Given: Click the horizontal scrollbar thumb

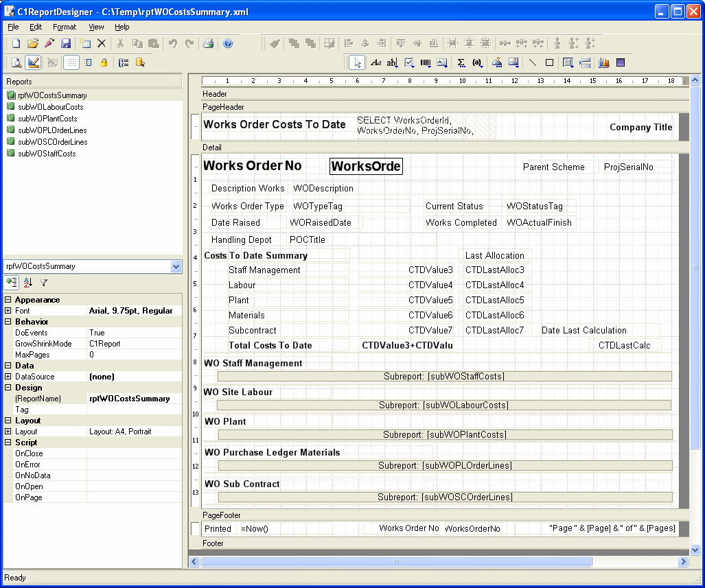Looking at the screenshot, I should click(x=396, y=561).
